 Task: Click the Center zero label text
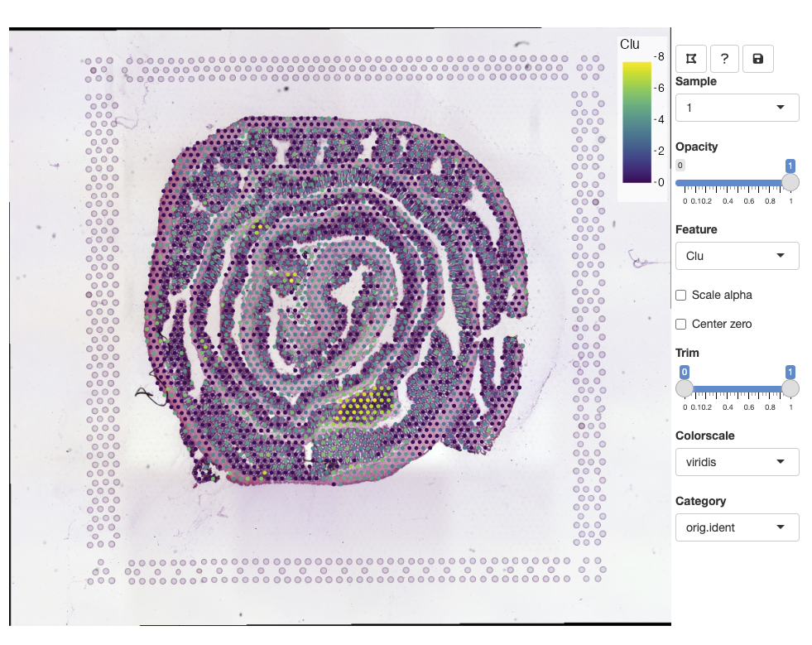[x=722, y=325]
